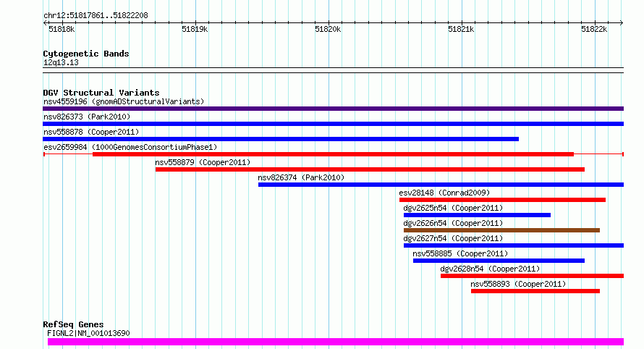Viewport: 644px width, 349px height.
Task: Select the nsv826373 (Park2010) label
Action: point(87,117)
